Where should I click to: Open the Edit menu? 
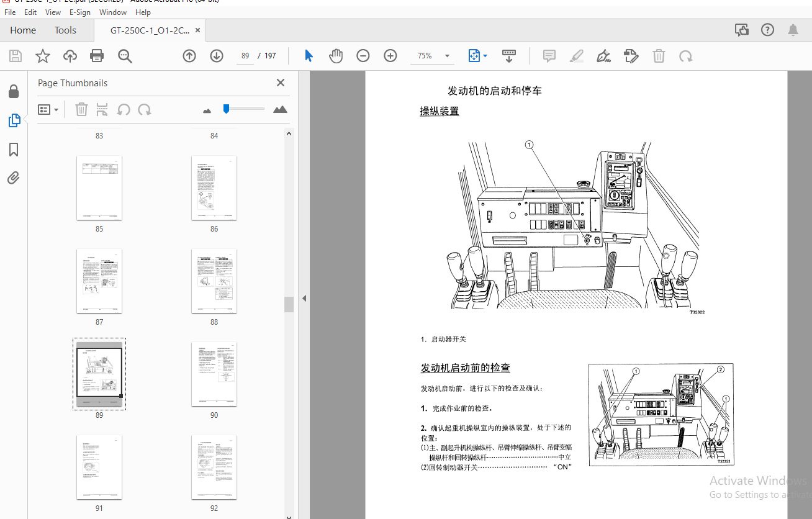[x=30, y=12]
